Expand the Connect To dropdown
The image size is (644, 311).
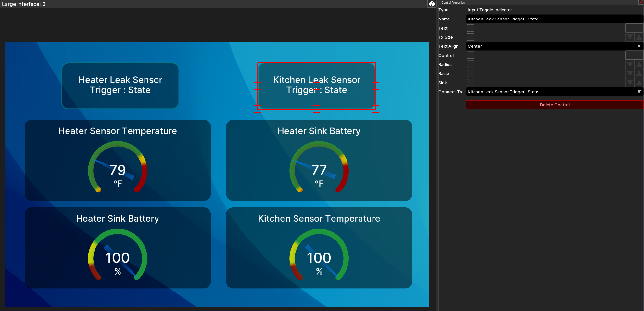click(x=554, y=92)
